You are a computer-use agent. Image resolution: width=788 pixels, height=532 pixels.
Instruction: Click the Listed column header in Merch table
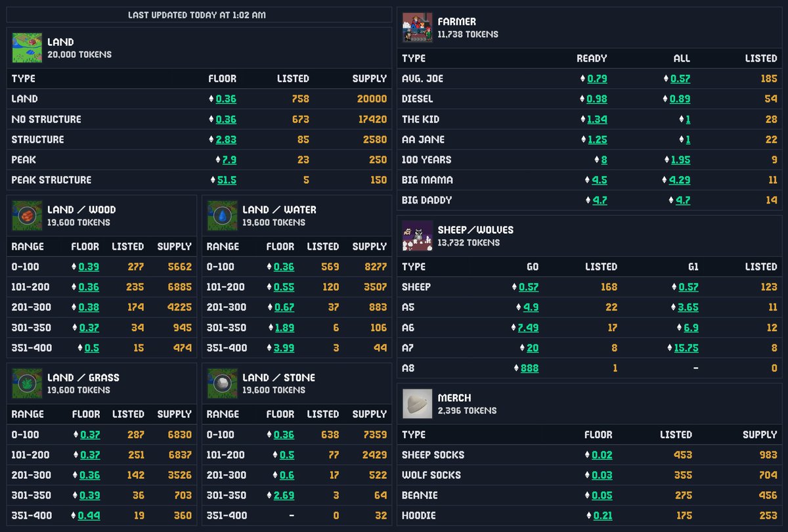tap(676, 434)
